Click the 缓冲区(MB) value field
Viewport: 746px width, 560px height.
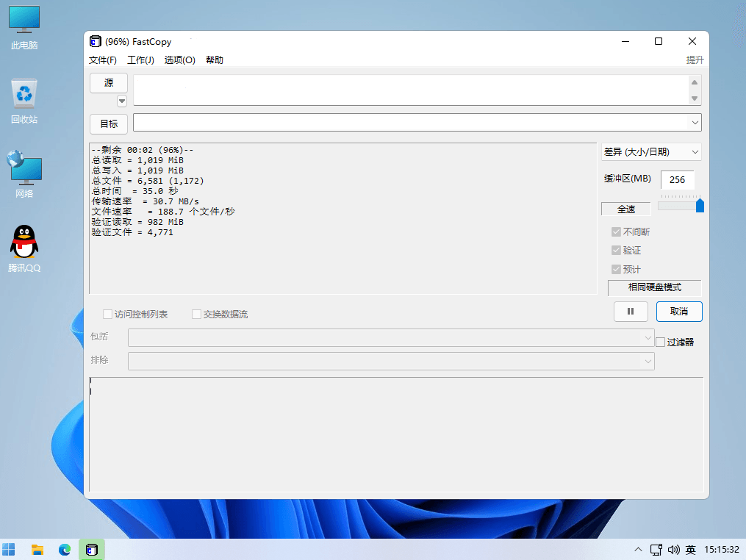[x=677, y=180]
